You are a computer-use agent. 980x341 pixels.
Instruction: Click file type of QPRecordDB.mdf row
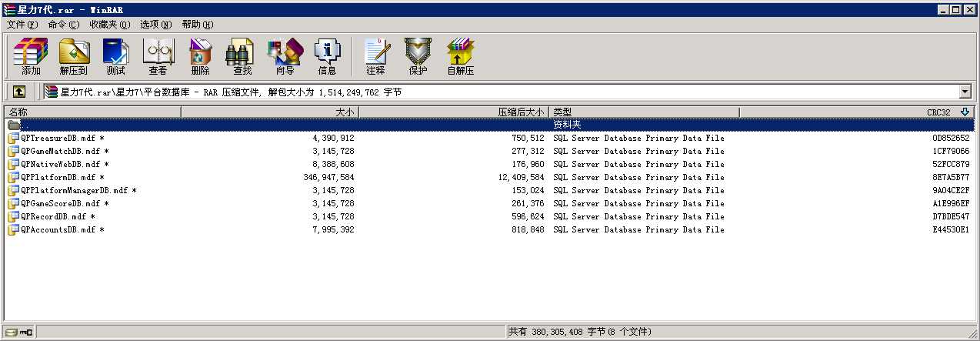(x=638, y=216)
